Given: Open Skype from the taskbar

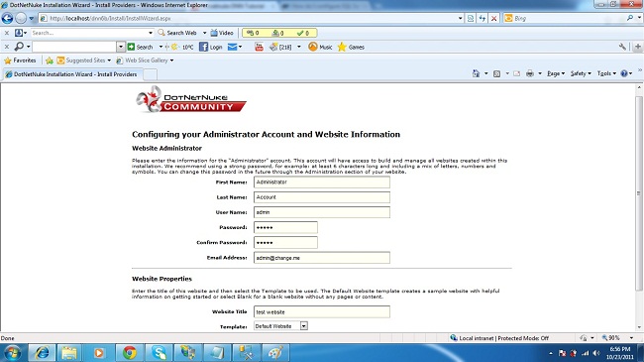Looking at the screenshot, I should 159,353.
